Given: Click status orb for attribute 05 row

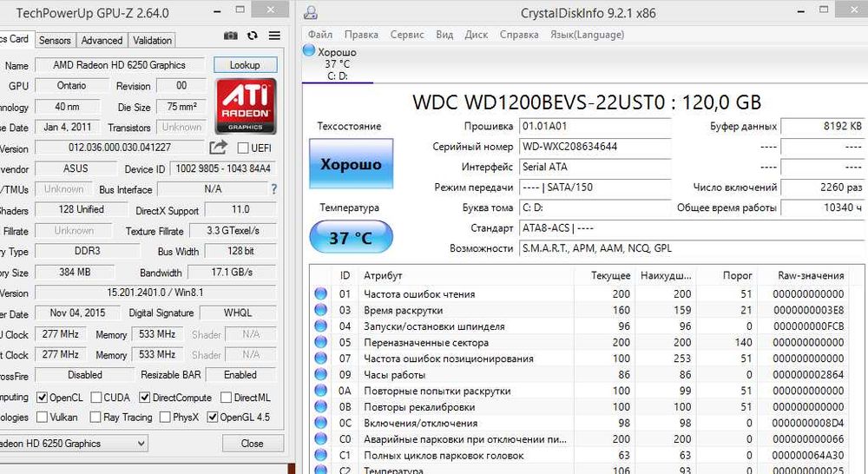Looking at the screenshot, I should tap(320, 342).
